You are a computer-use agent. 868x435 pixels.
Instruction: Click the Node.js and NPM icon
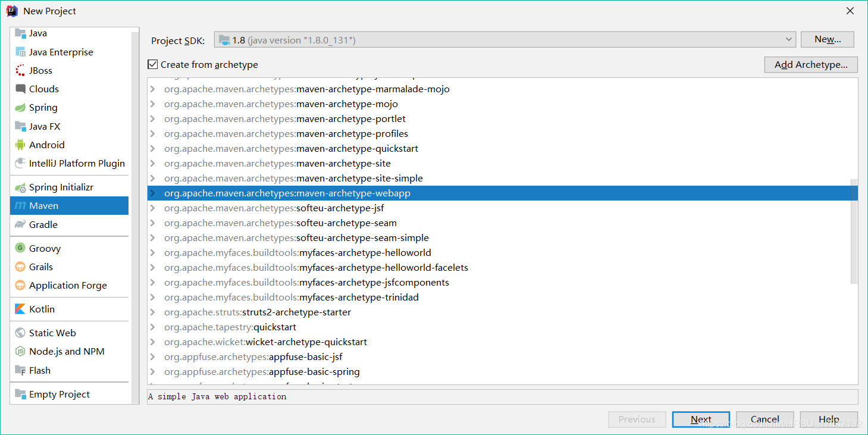click(x=21, y=351)
